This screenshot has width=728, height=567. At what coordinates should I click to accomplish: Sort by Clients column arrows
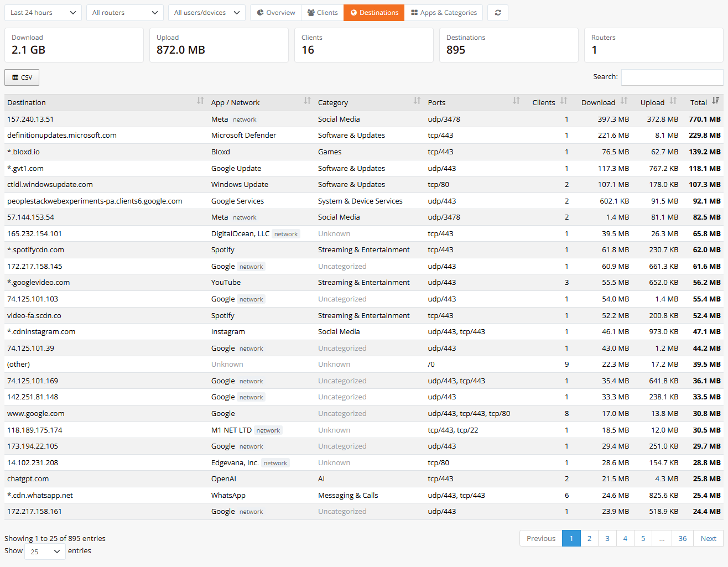click(x=564, y=101)
